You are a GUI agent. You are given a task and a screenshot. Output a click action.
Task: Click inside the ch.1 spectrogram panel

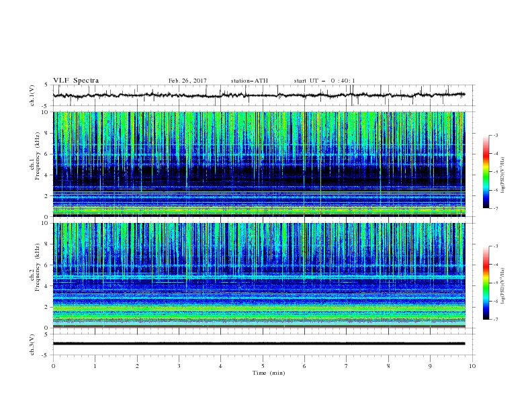(259, 164)
